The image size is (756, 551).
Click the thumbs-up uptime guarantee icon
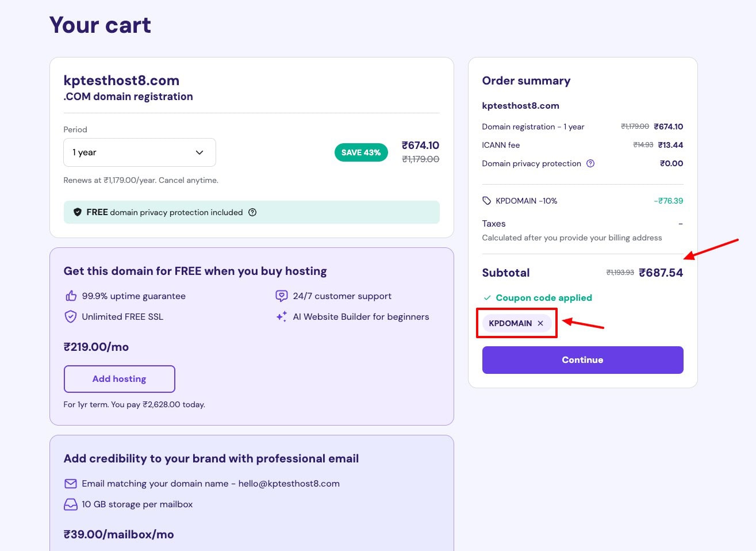coord(71,296)
